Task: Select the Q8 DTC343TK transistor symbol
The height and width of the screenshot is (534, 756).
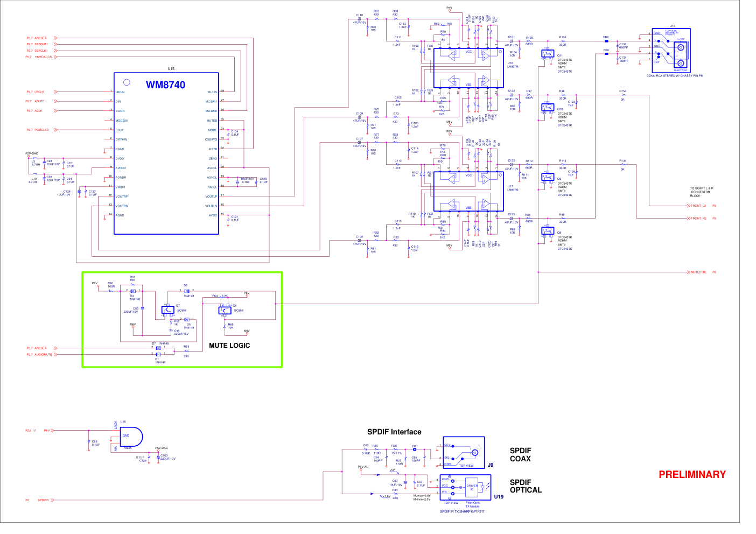Action: tap(548, 231)
